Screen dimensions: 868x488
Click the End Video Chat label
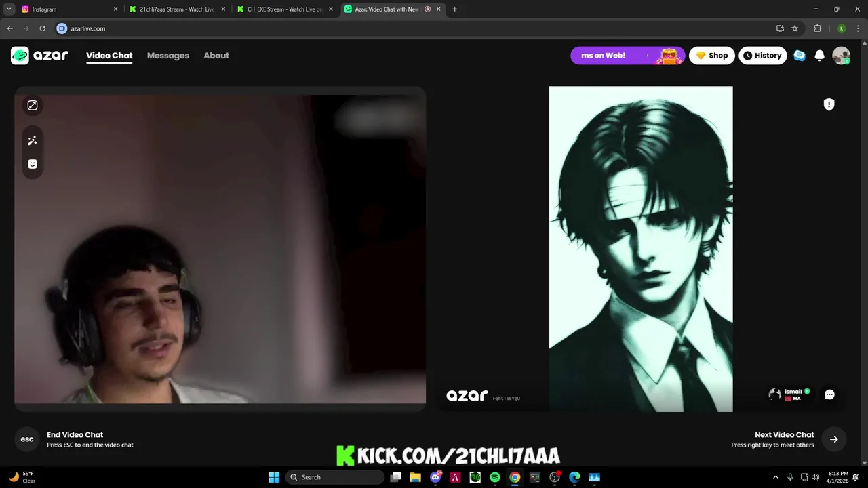click(x=75, y=435)
